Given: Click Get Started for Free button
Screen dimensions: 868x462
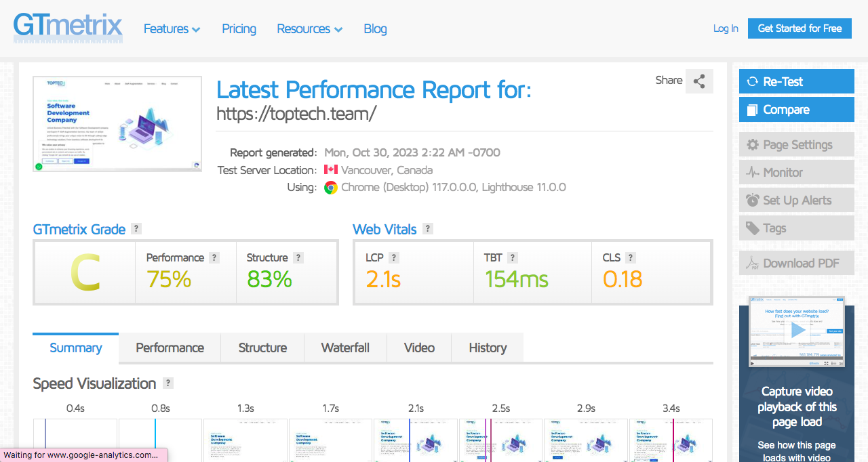Looking at the screenshot, I should (x=800, y=28).
